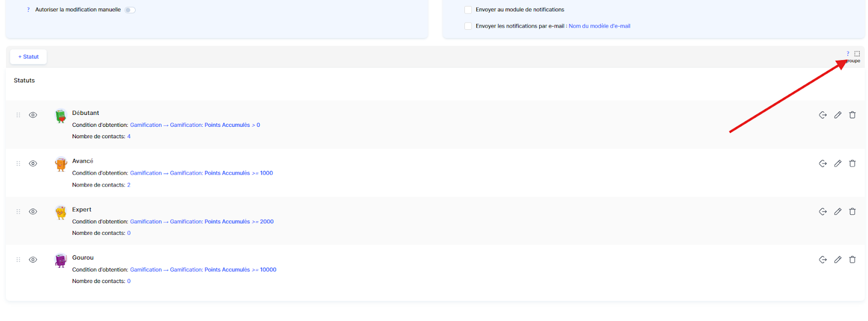Click move arrow icon for Avancé
This screenshot has width=868, height=321.
[x=823, y=163]
